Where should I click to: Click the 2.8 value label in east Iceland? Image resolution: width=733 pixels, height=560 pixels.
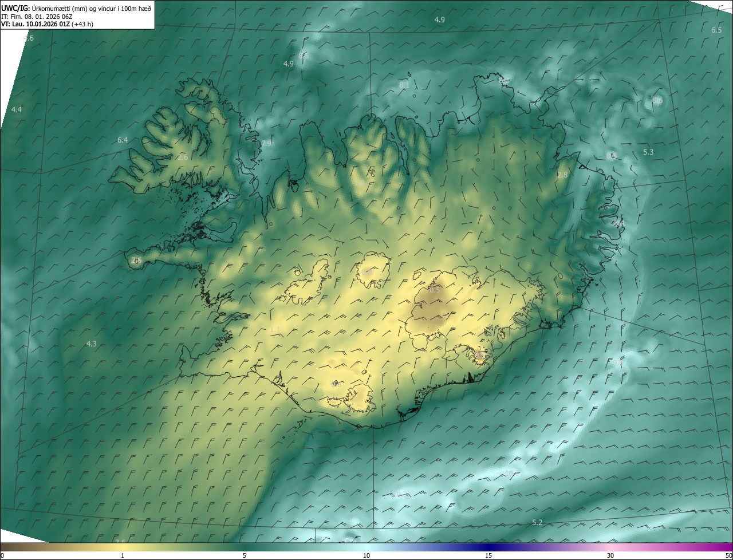point(562,175)
